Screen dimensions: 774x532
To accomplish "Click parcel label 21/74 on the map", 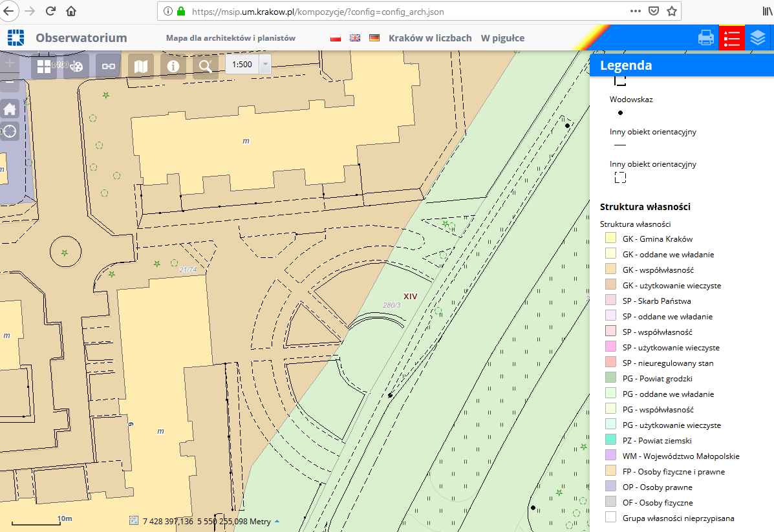I will [x=188, y=270].
